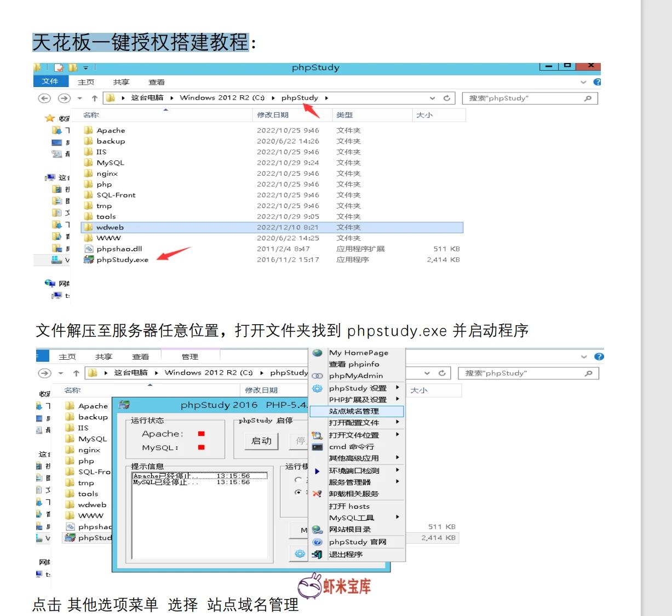Click the blue help icon in first Explorer ribbon
This screenshot has width=672, height=616.
[x=597, y=82]
